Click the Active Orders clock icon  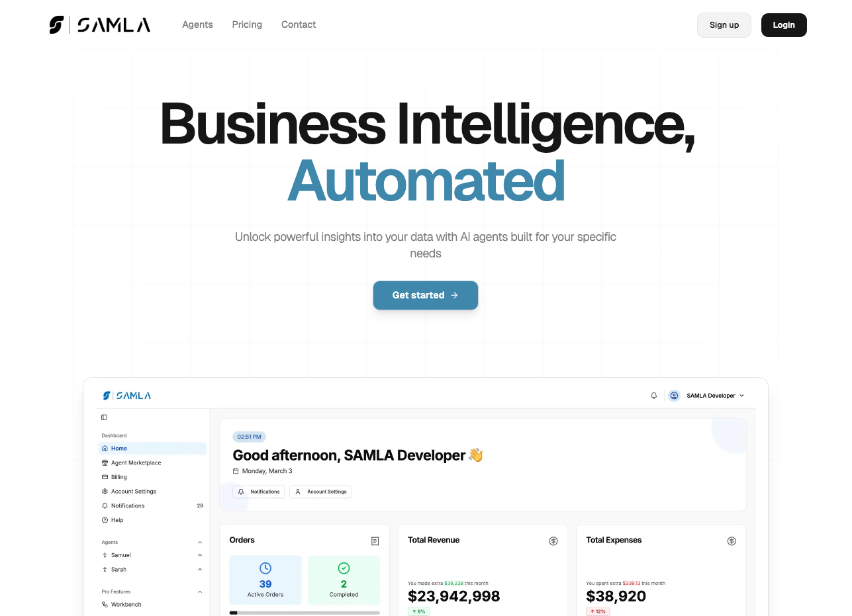tap(265, 568)
